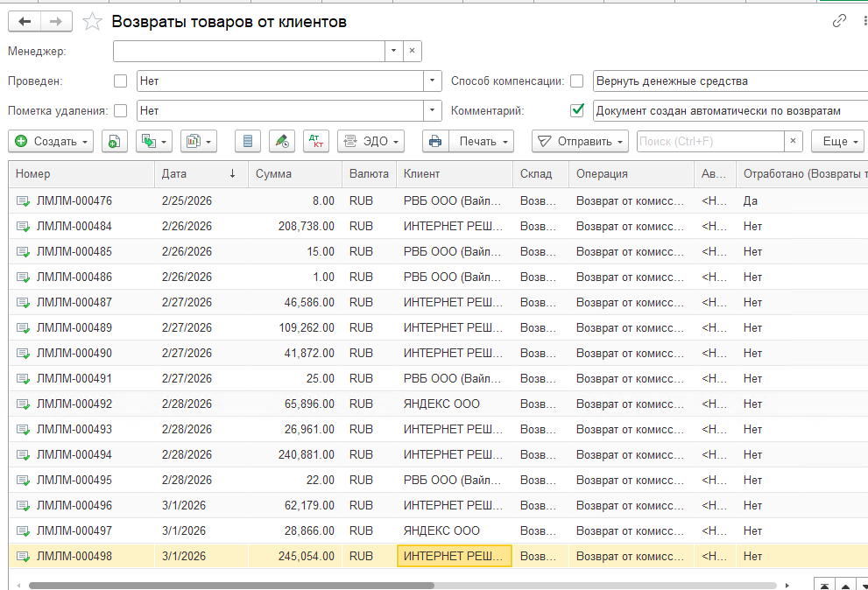Go back with the left arrow button

click(x=25, y=22)
